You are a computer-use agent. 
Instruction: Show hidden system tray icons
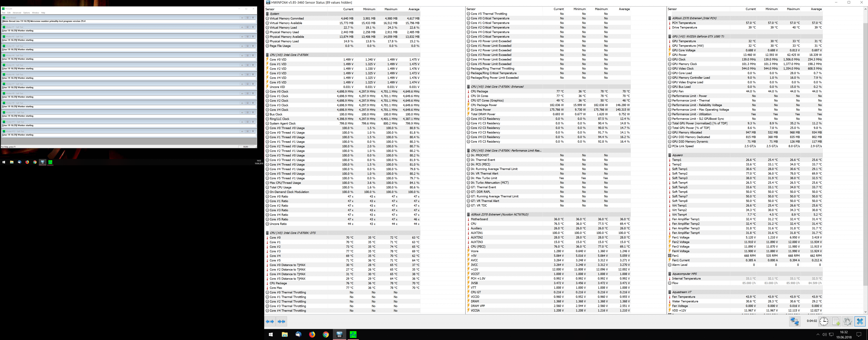pos(818,335)
